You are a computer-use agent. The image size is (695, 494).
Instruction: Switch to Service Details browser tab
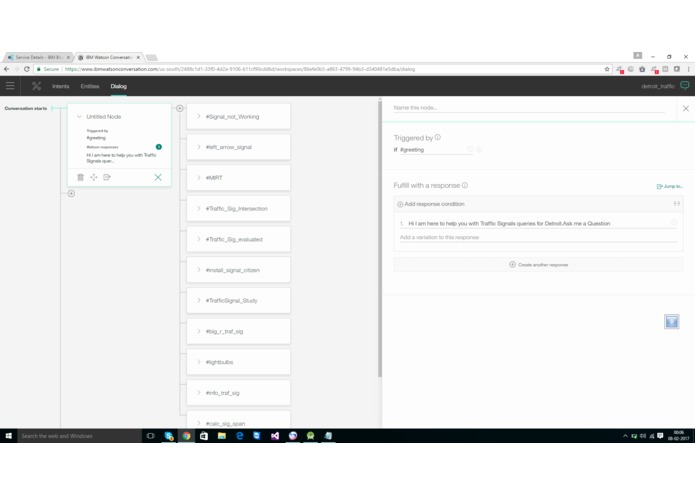coord(39,57)
